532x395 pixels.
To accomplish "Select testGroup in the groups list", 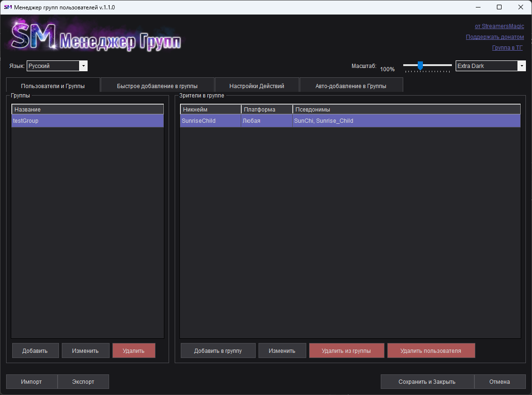I will point(88,121).
